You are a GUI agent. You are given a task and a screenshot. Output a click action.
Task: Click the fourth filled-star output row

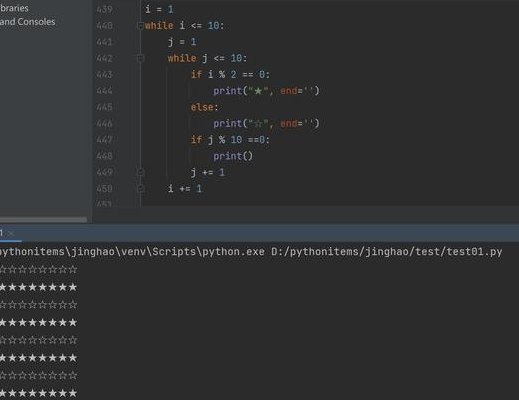pyautogui.click(x=38, y=393)
